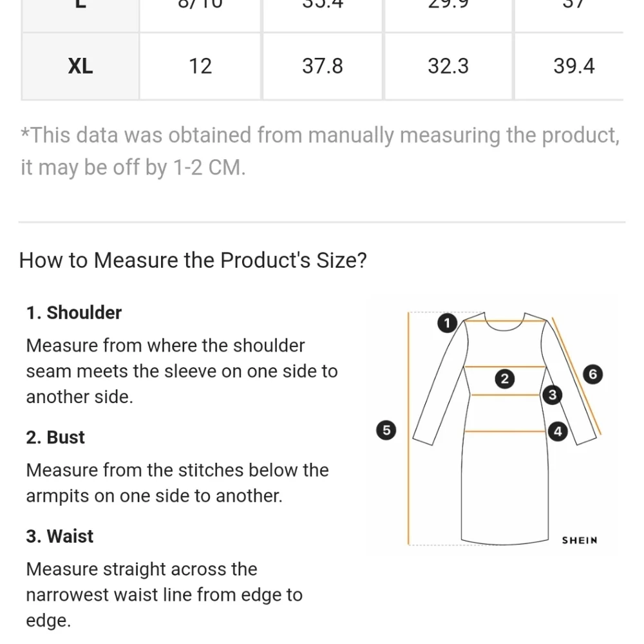Click the number 5 length marker on diagram

pyautogui.click(x=386, y=430)
